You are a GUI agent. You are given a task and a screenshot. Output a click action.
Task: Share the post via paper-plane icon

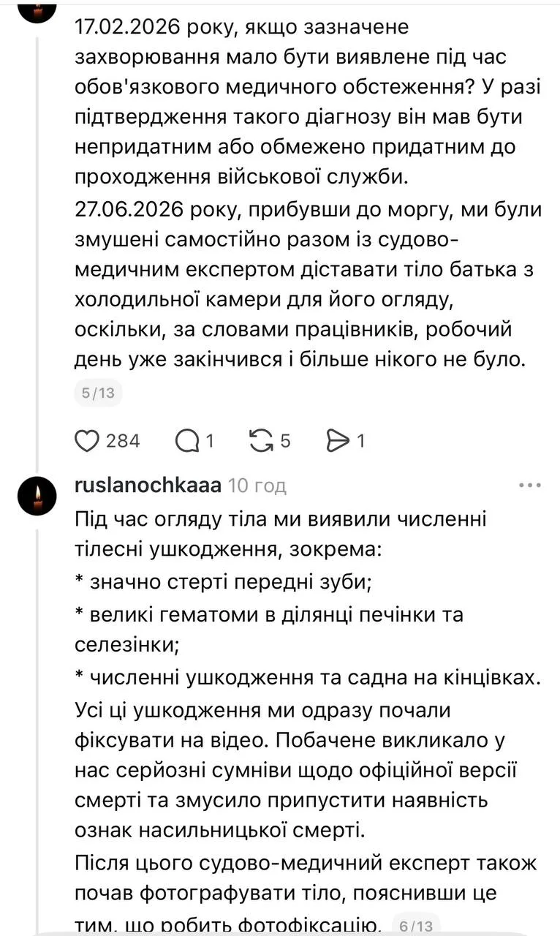point(337,440)
